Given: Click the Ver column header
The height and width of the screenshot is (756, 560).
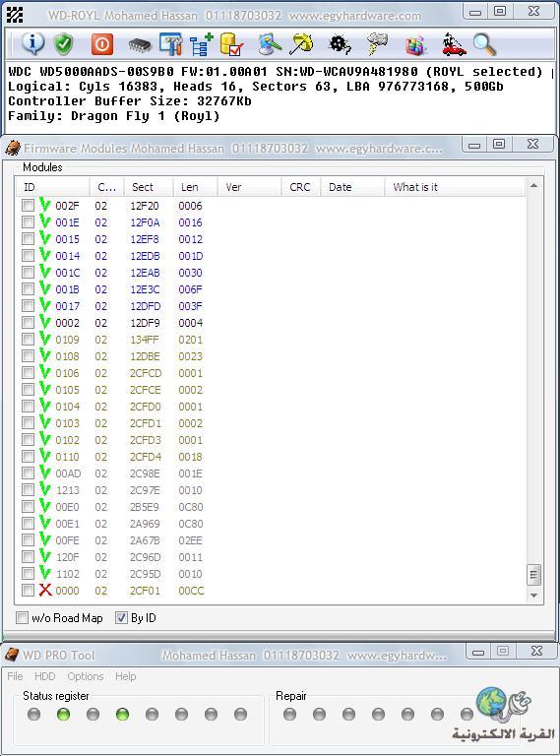Looking at the screenshot, I should coord(249,187).
